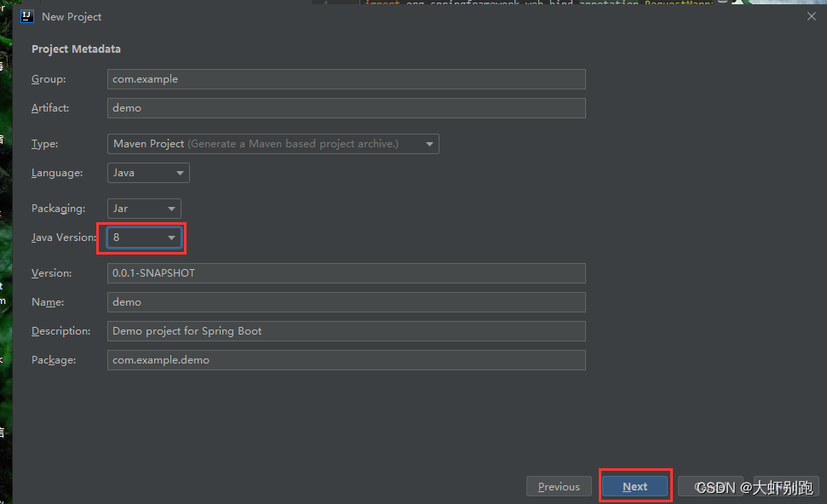Image resolution: width=827 pixels, height=504 pixels.
Task: Expand the Type dropdown showing Maven Project
Action: tap(273, 144)
